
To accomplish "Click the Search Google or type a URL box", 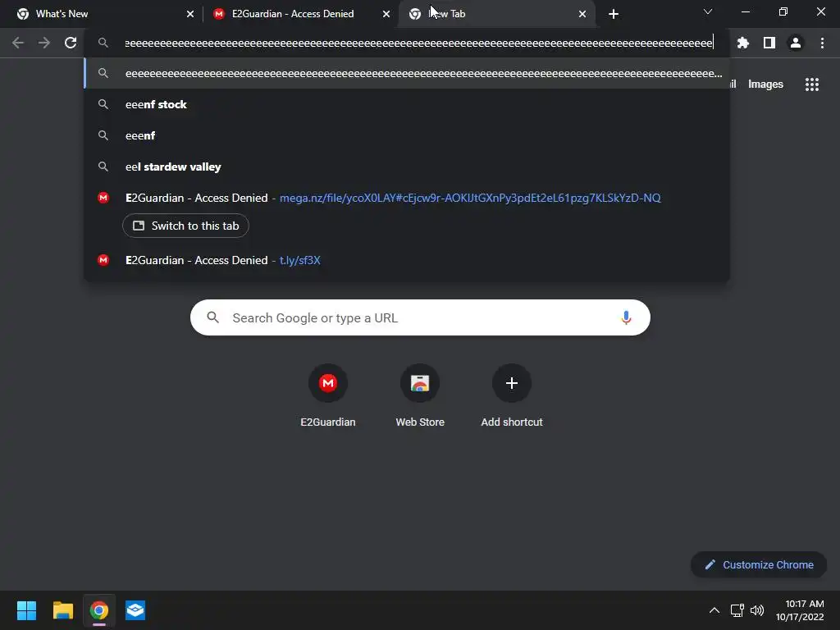I will point(420,317).
